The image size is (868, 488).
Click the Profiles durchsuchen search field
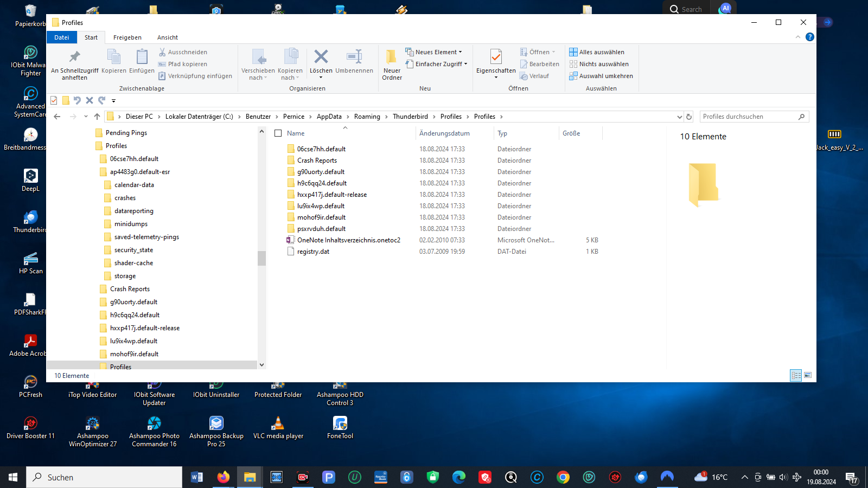point(749,117)
